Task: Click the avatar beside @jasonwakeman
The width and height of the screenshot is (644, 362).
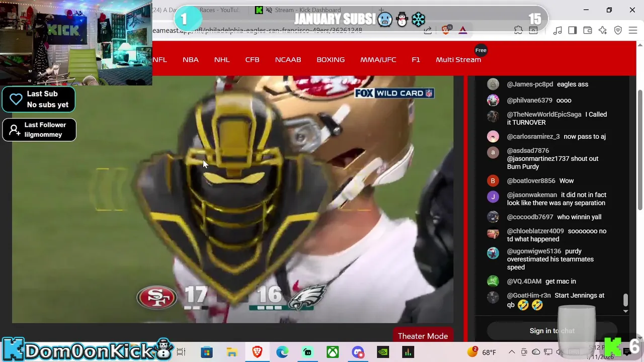Action: [493, 197]
